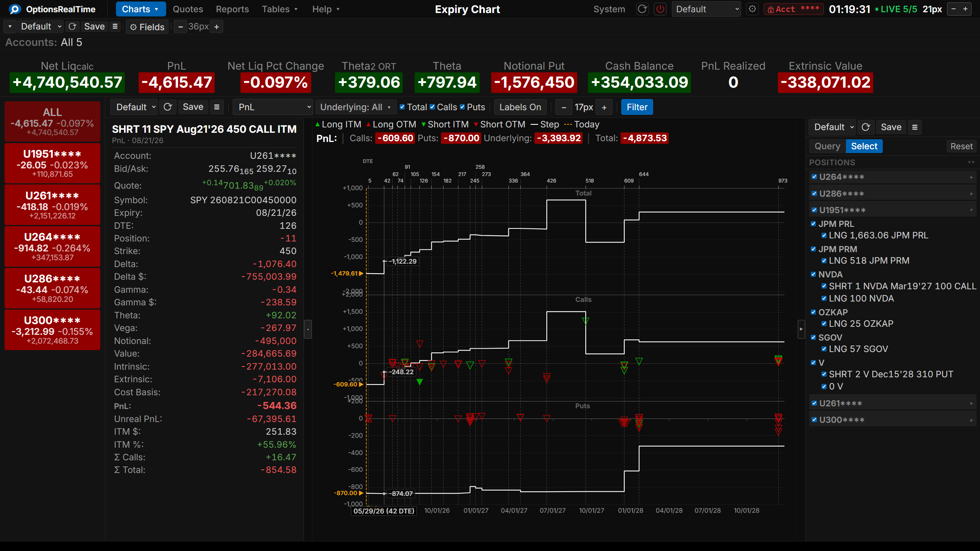Open the Quotes page
Viewport: 980px width, 551px height.
click(188, 9)
